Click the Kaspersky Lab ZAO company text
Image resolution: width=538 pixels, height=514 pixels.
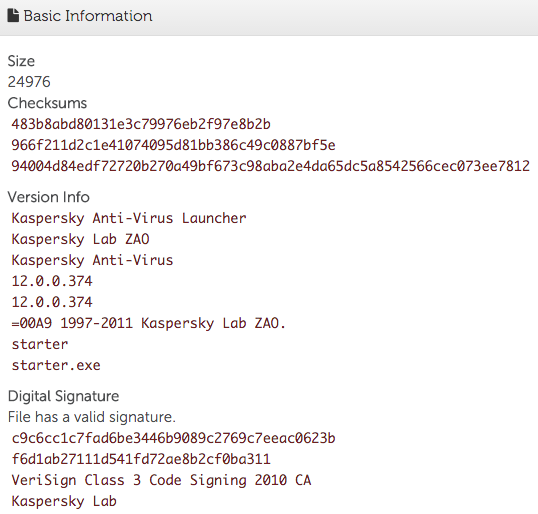point(81,239)
